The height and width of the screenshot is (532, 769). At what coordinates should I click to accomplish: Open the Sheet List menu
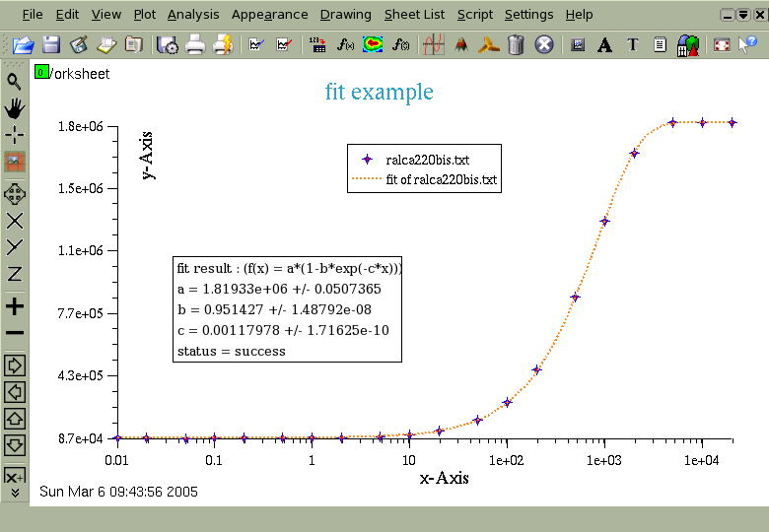(414, 15)
